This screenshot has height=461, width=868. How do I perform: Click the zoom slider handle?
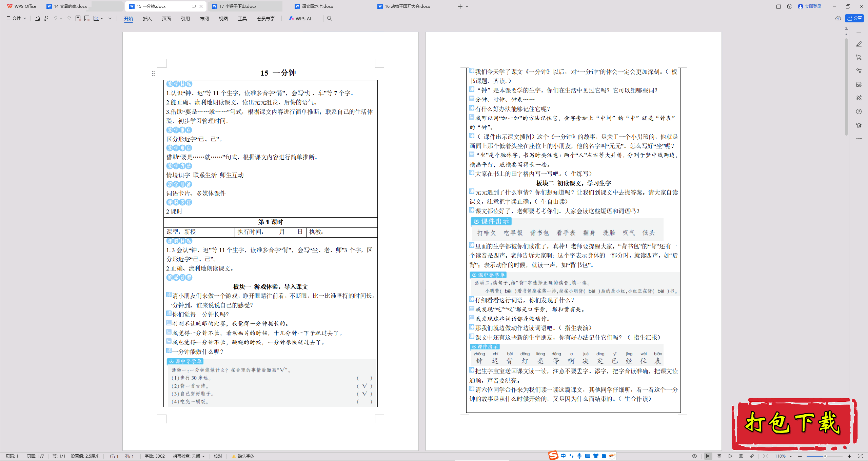coord(825,456)
